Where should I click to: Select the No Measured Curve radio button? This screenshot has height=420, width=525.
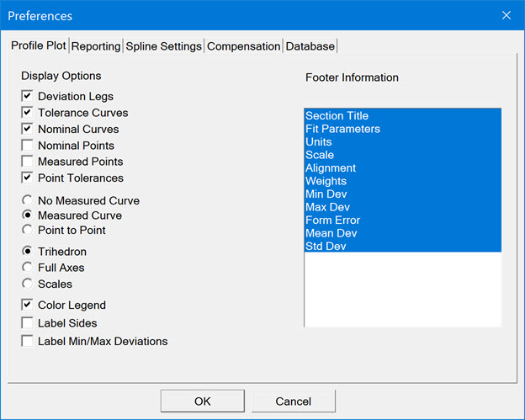coord(28,201)
